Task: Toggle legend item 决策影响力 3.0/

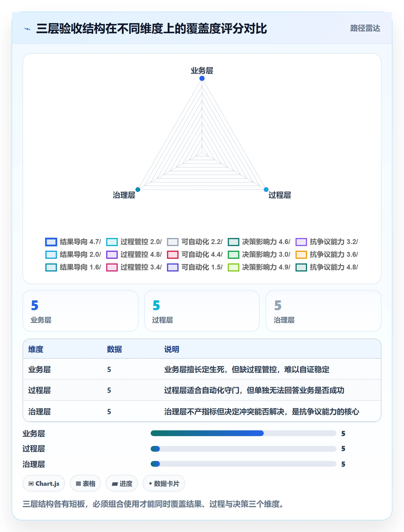Action: click(259, 254)
